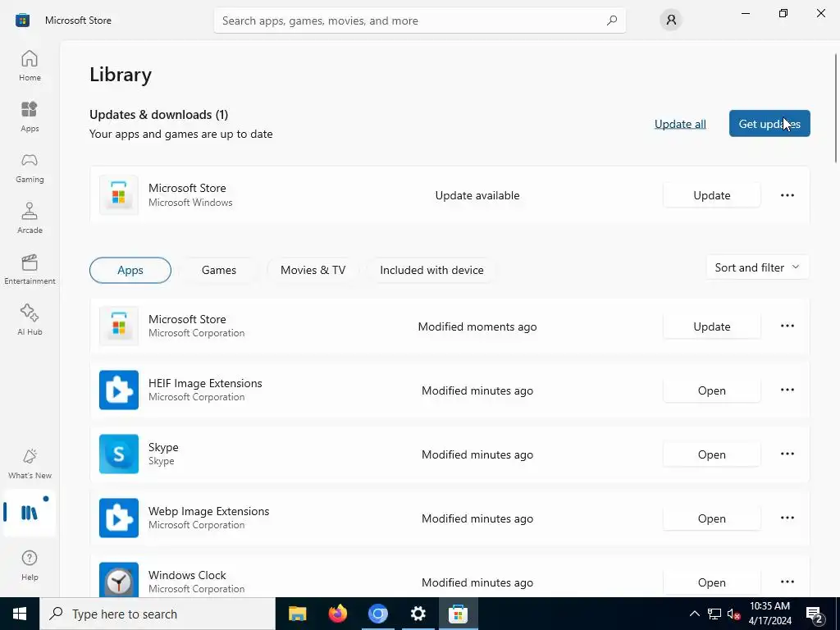
Task: Click the Get updates button
Action: point(769,123)
